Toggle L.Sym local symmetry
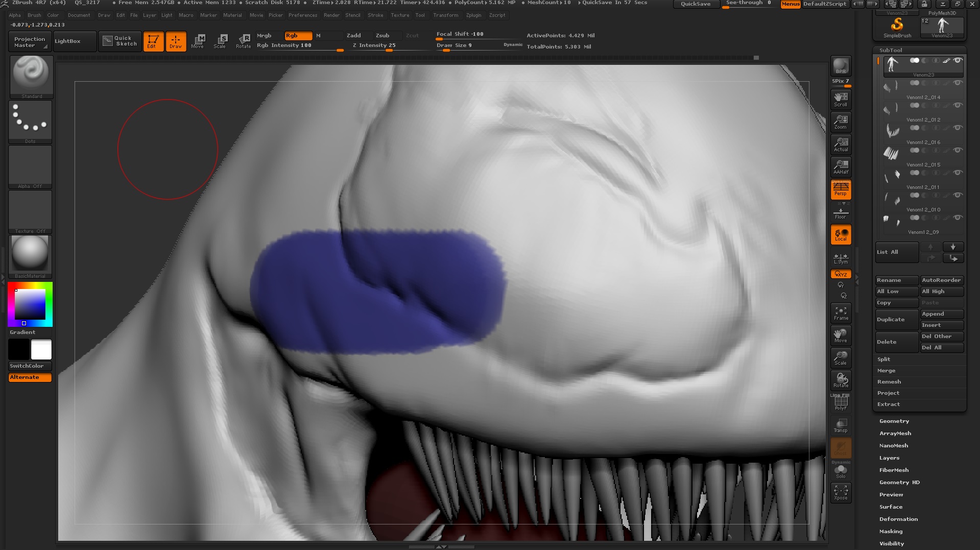 pyautogui.click(x=841, y=259)
